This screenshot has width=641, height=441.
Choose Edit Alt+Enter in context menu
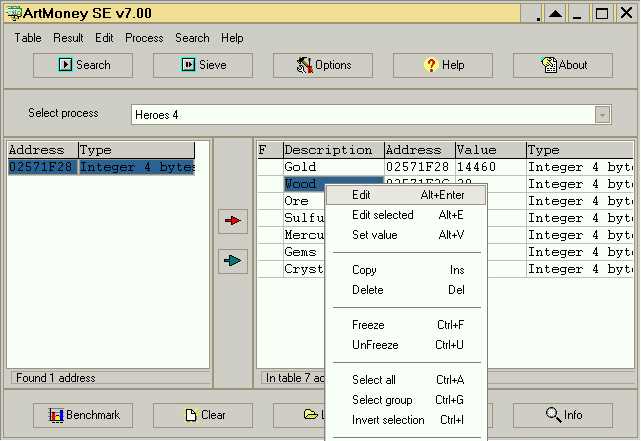(406, 195)
